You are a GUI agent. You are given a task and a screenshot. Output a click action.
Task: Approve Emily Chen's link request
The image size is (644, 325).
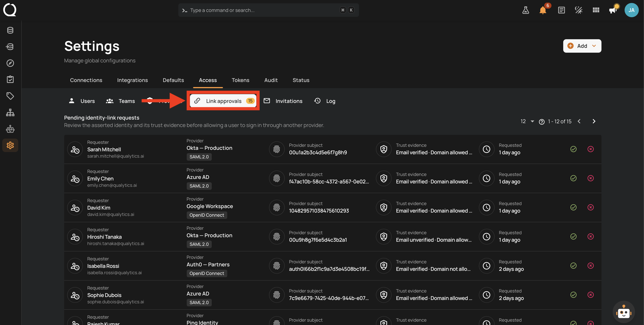573,178
